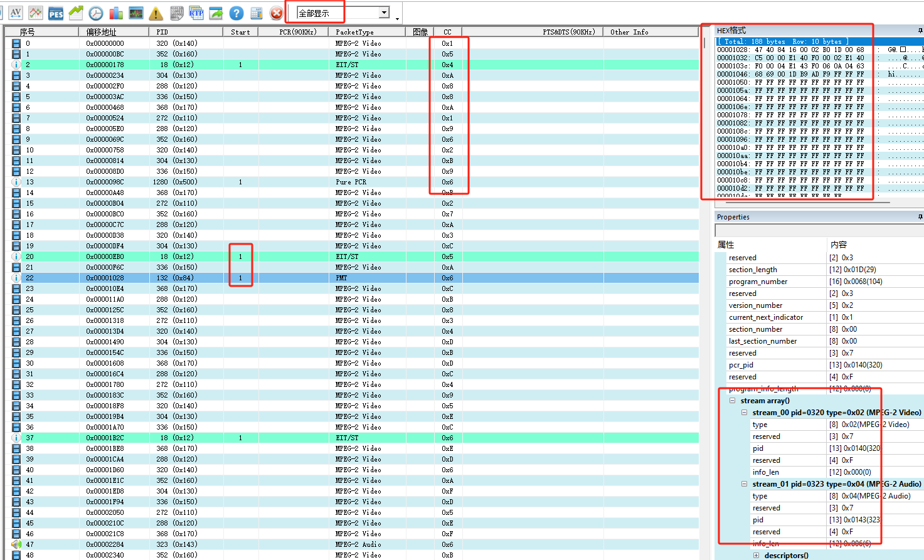Click the Properties panel search field
924x560 pixels.
[819, 231]
